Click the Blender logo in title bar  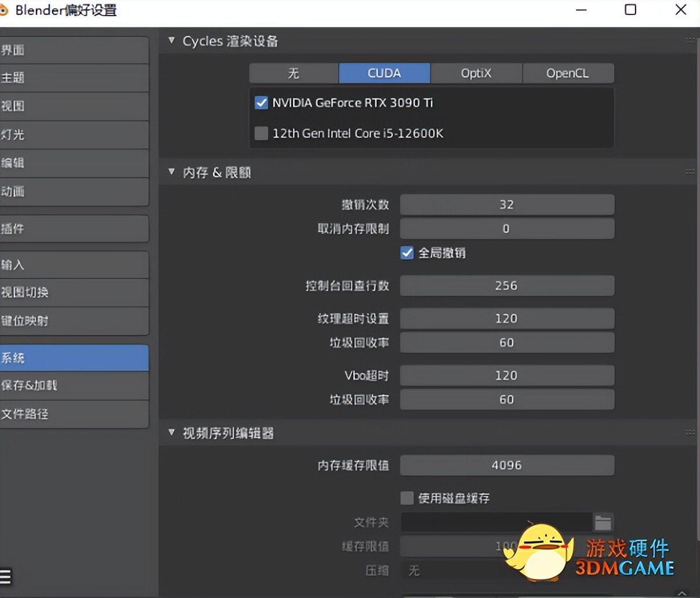[x=4, y=10]
